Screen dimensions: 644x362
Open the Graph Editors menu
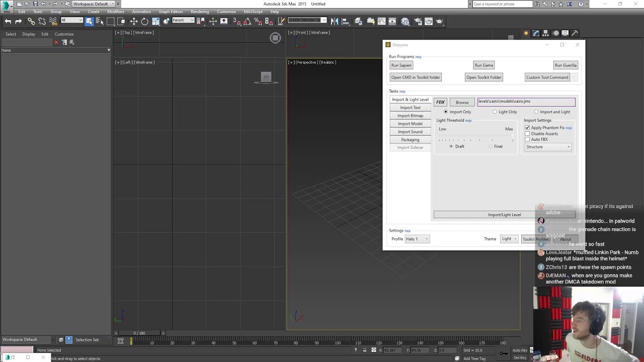point(171,12)
